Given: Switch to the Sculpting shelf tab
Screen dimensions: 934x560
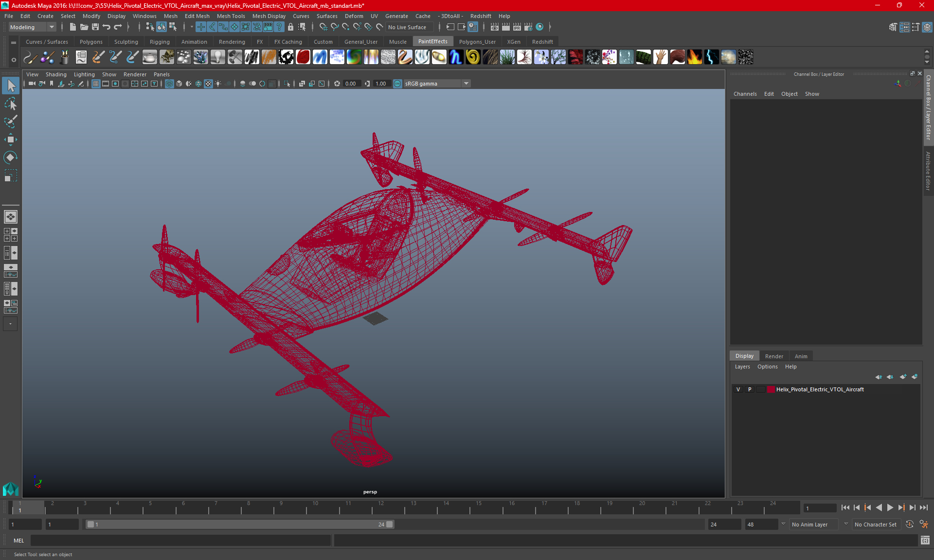Looking at the screenshot, I should [x=126, y=42].
